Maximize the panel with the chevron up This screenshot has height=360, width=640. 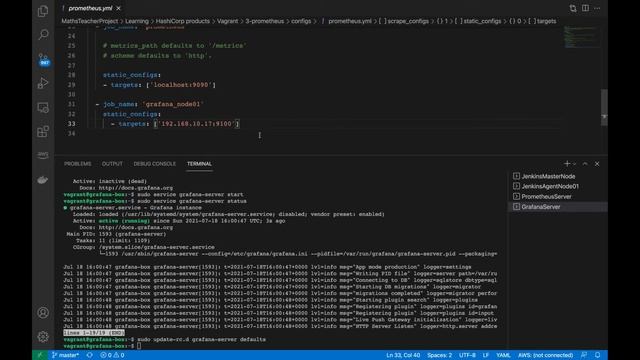point(585,164)
